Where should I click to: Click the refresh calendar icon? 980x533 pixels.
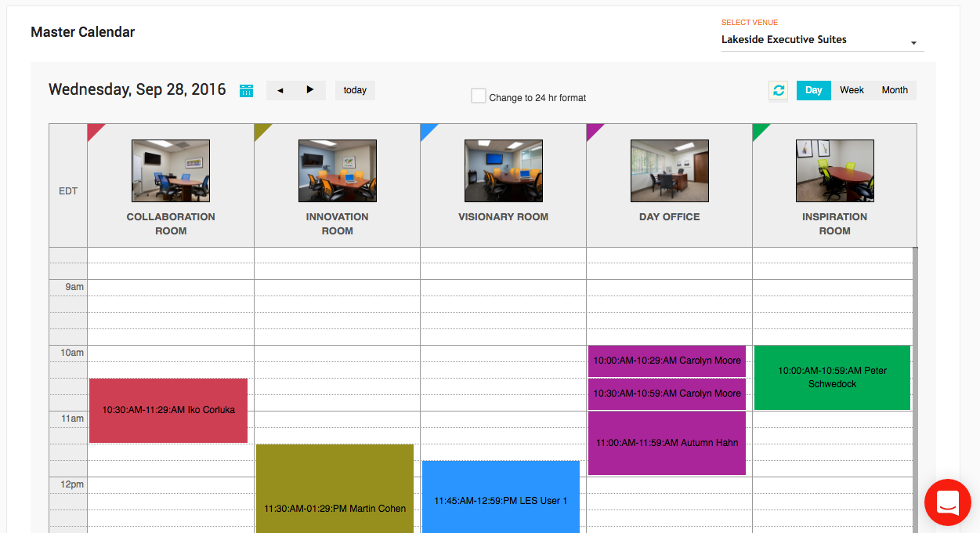[x=778, y=90]
